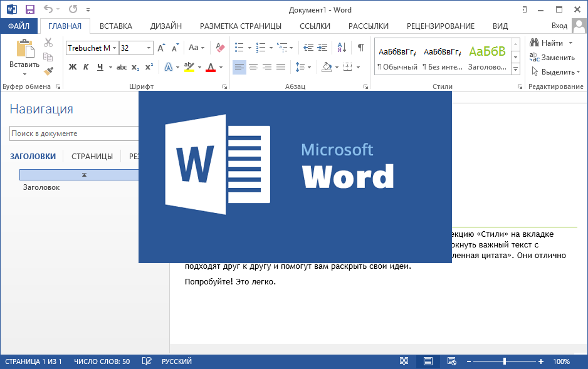Open the font name Trebuchet dropdown
Viewport: 588px width, 369px height.
point(114,48)
